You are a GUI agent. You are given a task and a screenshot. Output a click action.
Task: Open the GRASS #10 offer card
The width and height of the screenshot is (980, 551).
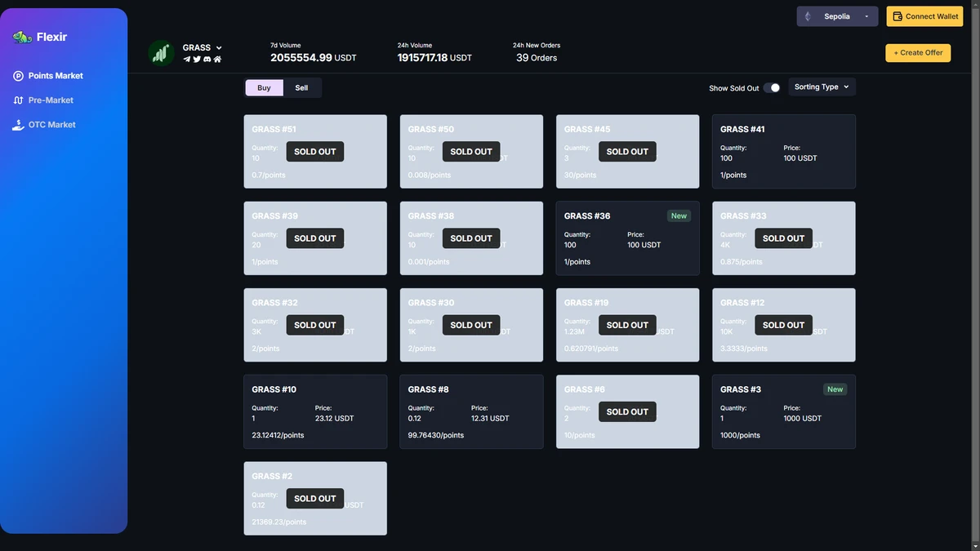coord(315,411)
